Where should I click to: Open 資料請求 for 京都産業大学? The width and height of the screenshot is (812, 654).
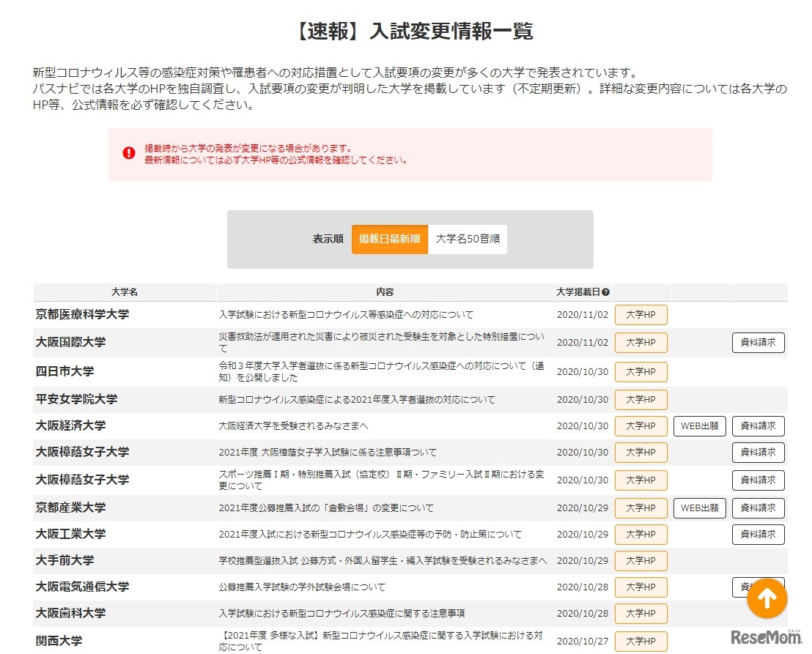(758, 508)
